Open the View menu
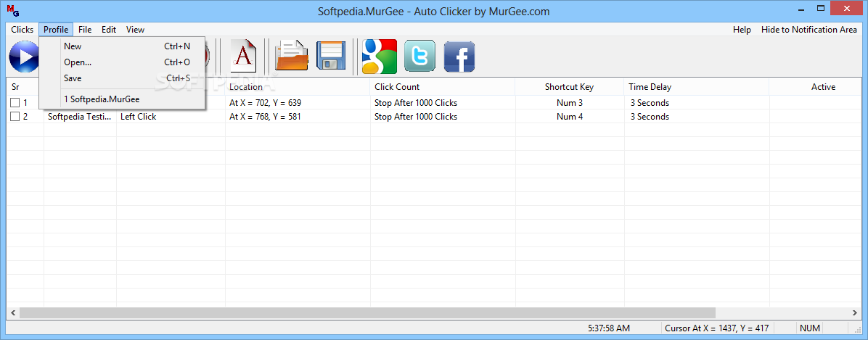Screen dimensions: 868x340 coord(135,30)
